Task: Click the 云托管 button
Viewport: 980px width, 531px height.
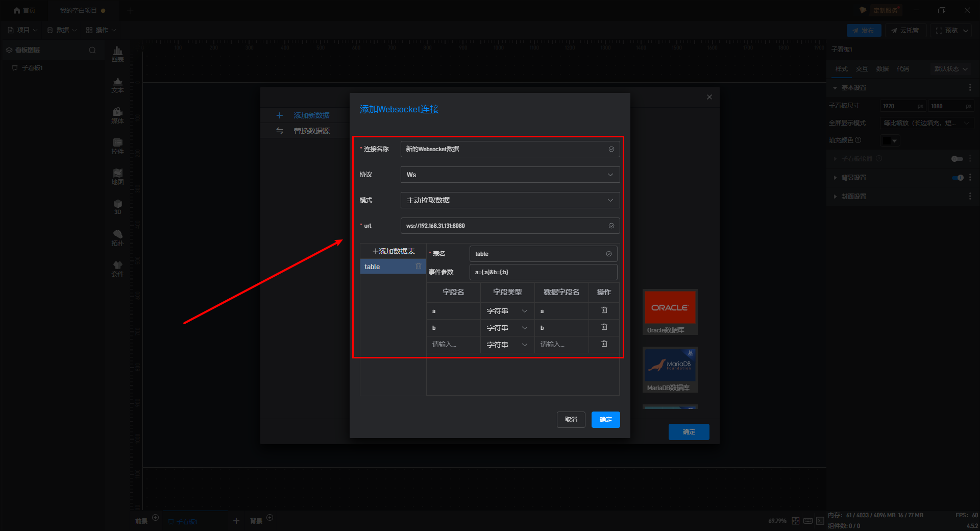Action: (x=905, y=31)
